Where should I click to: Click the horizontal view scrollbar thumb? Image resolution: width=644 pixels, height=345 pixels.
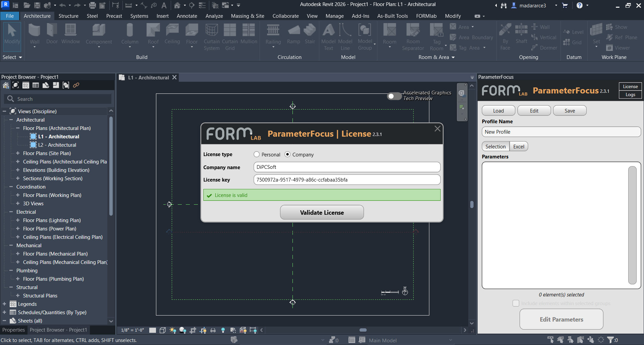[363, 330]
